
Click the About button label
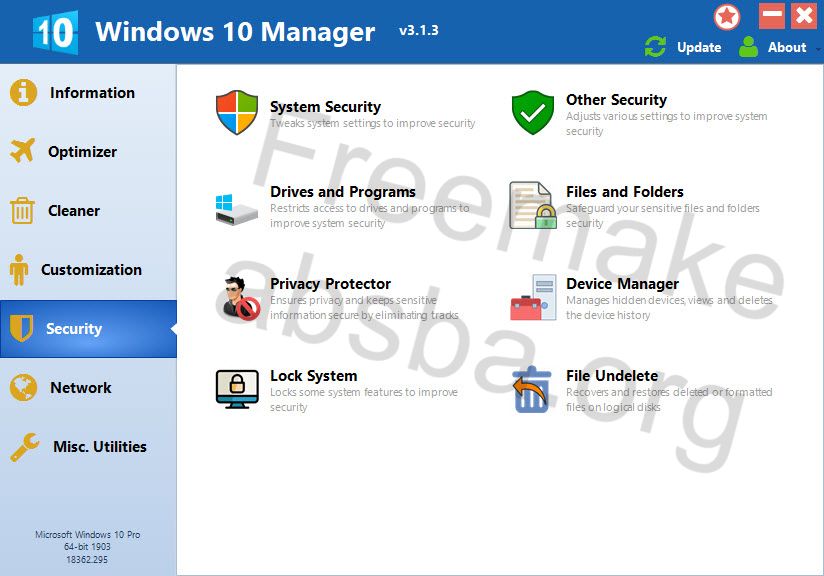coord(787,47)
